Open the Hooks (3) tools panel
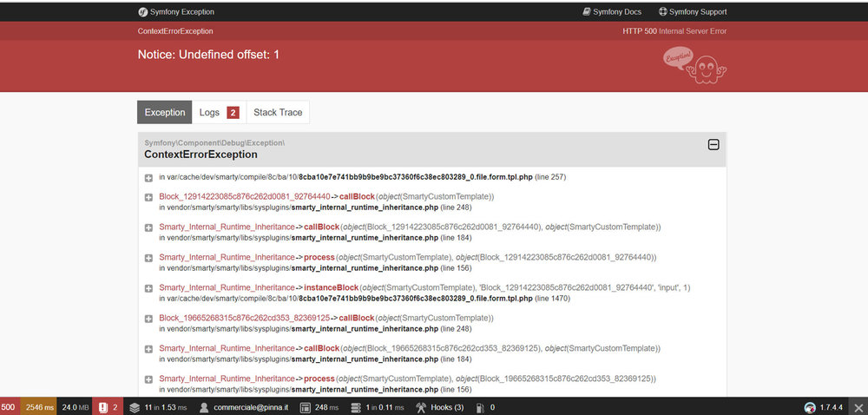868x415 pixels. (440, 407)
